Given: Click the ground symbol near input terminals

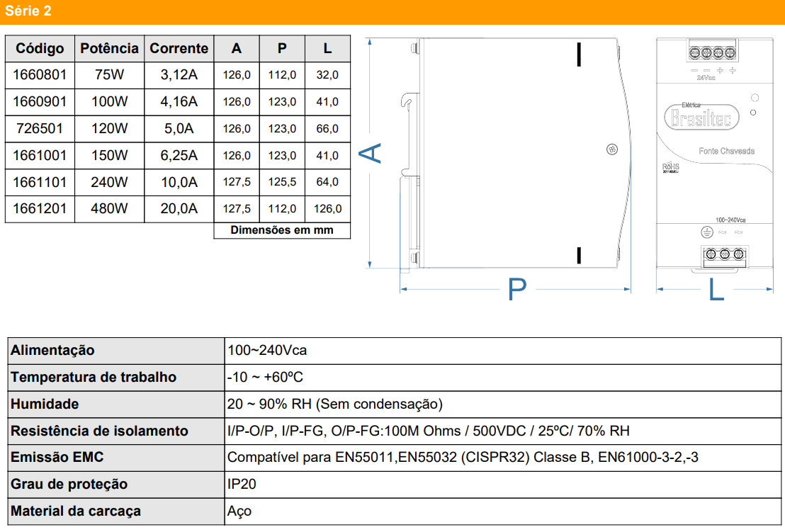Looking at the screenshot, I should pyautogui.click(x=707, y=232).
